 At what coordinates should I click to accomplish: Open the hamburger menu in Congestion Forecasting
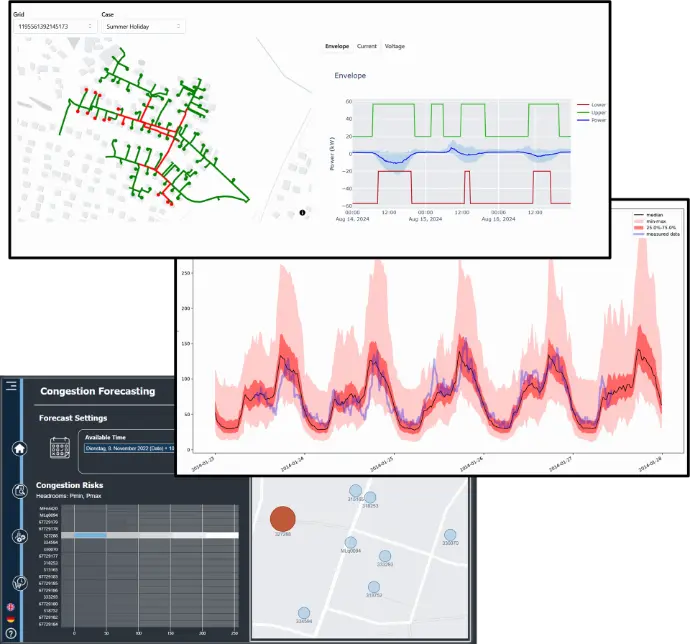click(x=11, y=385)
